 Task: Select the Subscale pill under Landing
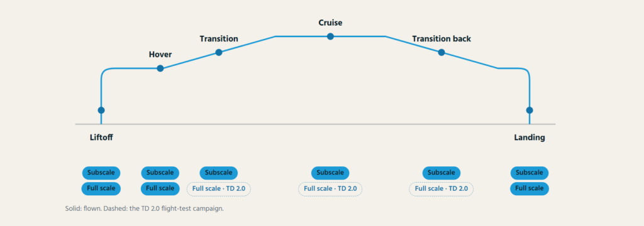point(530,173)
